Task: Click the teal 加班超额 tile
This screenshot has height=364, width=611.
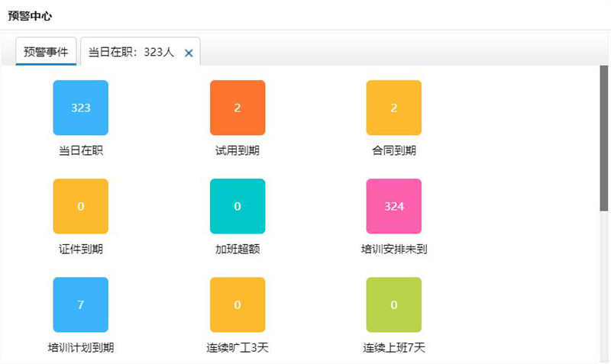Action: (238, 206)
